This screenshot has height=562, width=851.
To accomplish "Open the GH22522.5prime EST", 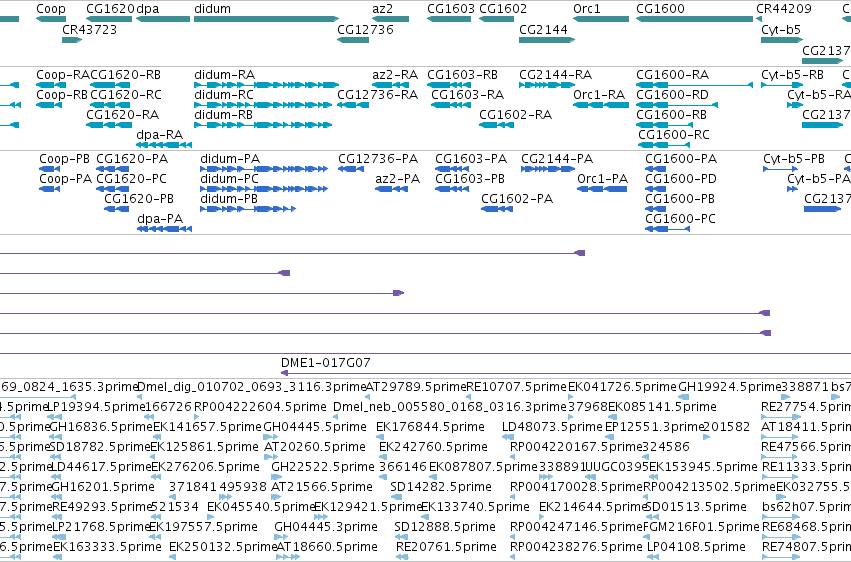I will (277, 477).
